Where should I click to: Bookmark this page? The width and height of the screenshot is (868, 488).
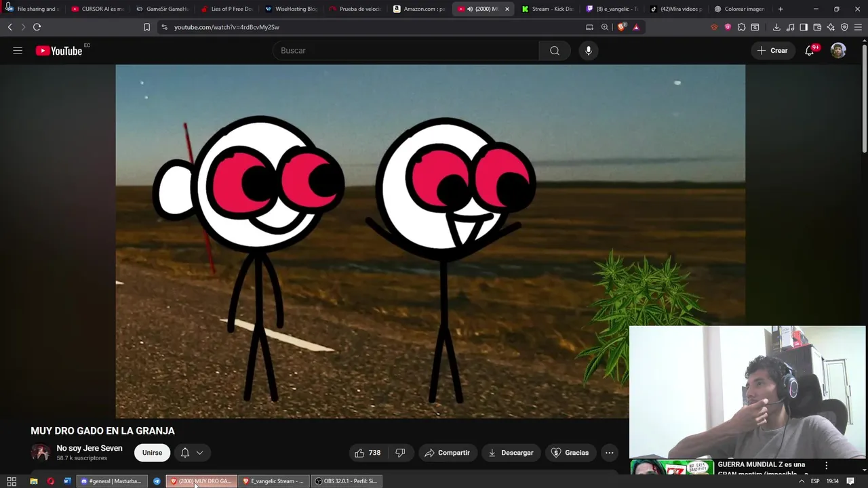tap(146, 27)
